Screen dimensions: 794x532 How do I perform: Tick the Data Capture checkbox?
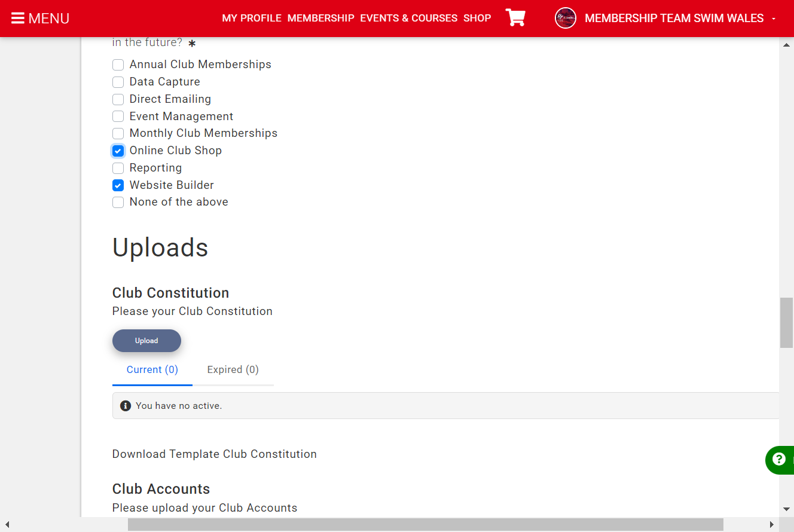[118, 82]
